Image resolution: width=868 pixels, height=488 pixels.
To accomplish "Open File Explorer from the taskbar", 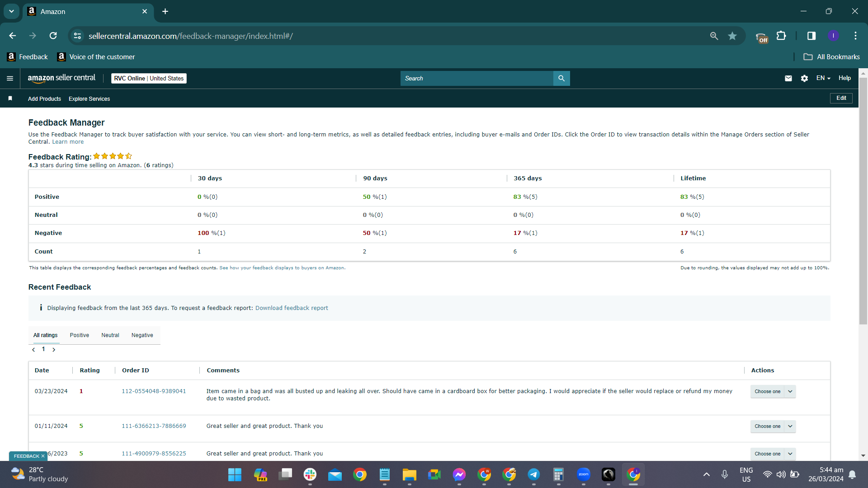I will coord(410,475).
